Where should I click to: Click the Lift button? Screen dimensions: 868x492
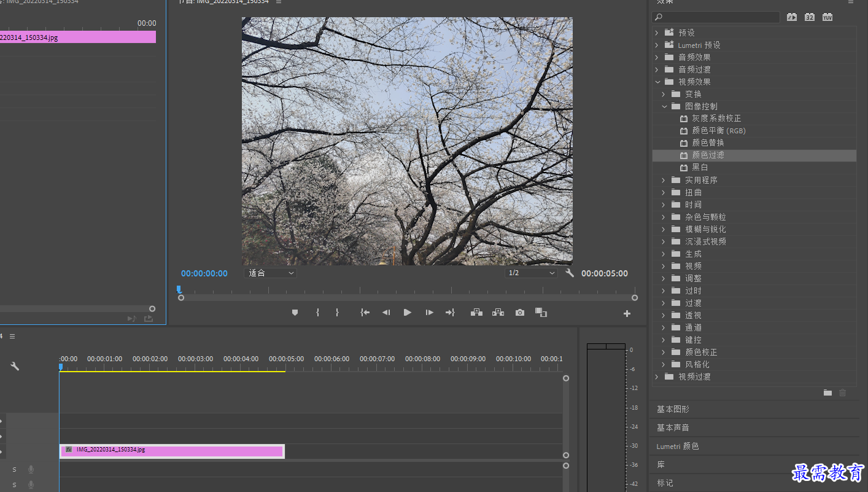click(x=476, y=313)
